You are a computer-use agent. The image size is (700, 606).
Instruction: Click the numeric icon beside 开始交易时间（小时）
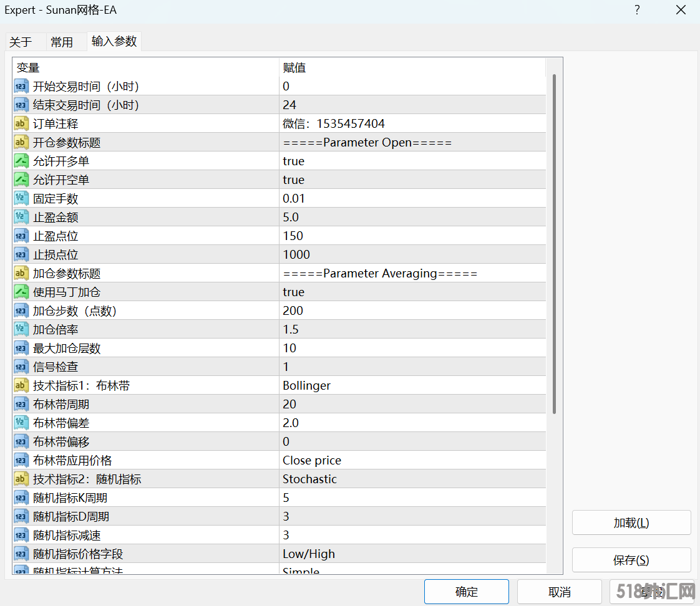(21, 86)
